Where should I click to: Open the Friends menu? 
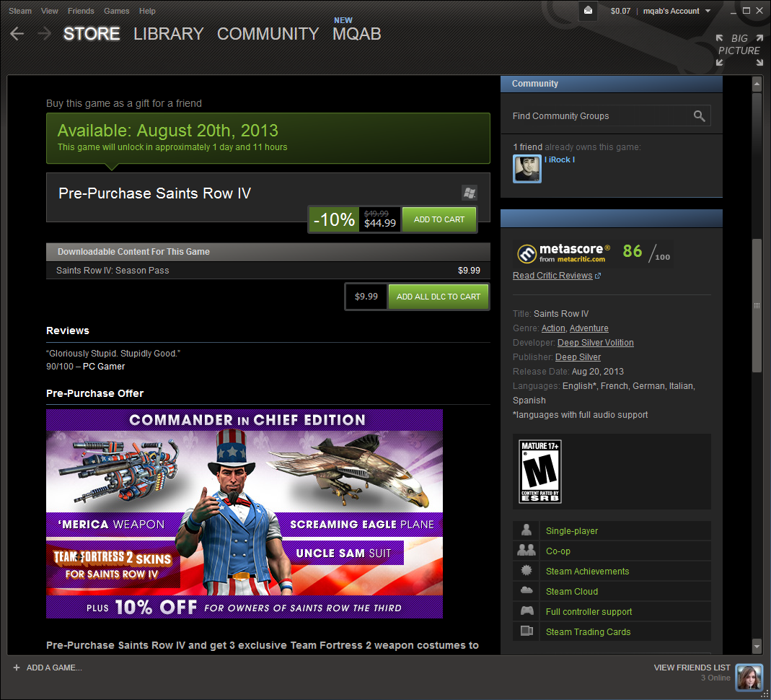click(x=81, y=11)
